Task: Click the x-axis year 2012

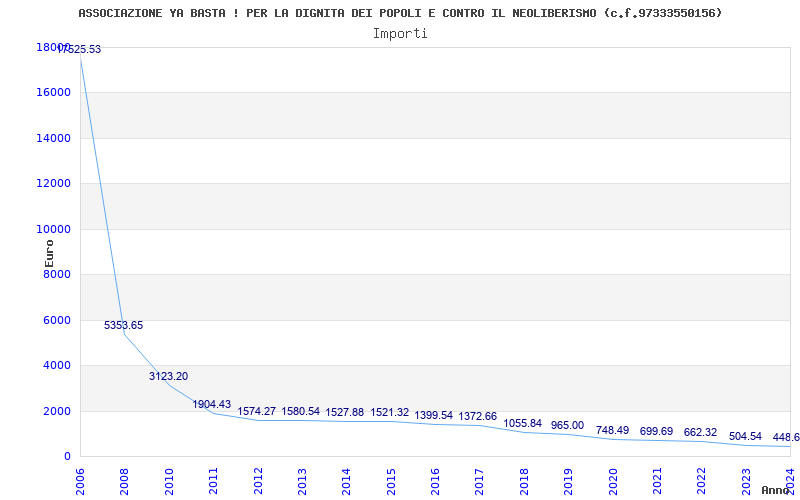Action: [258, 481]
